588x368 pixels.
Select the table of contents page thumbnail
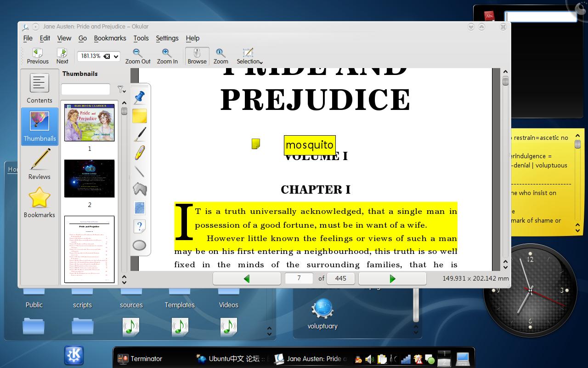point(89,249)
